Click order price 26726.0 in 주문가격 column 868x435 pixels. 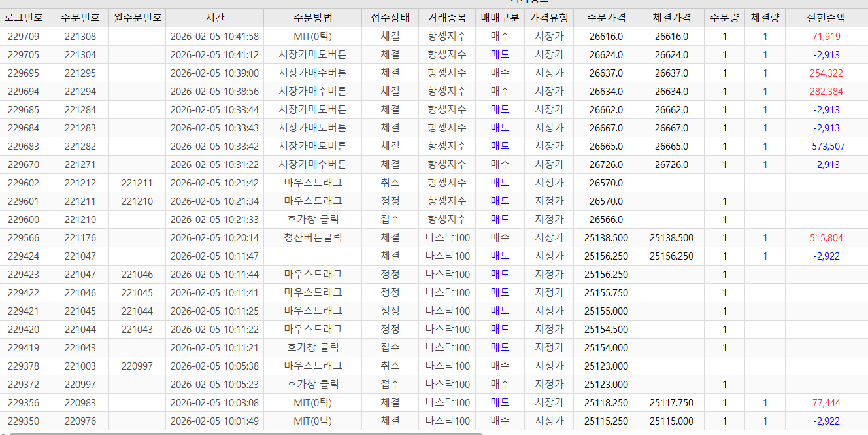click(606, 165)
